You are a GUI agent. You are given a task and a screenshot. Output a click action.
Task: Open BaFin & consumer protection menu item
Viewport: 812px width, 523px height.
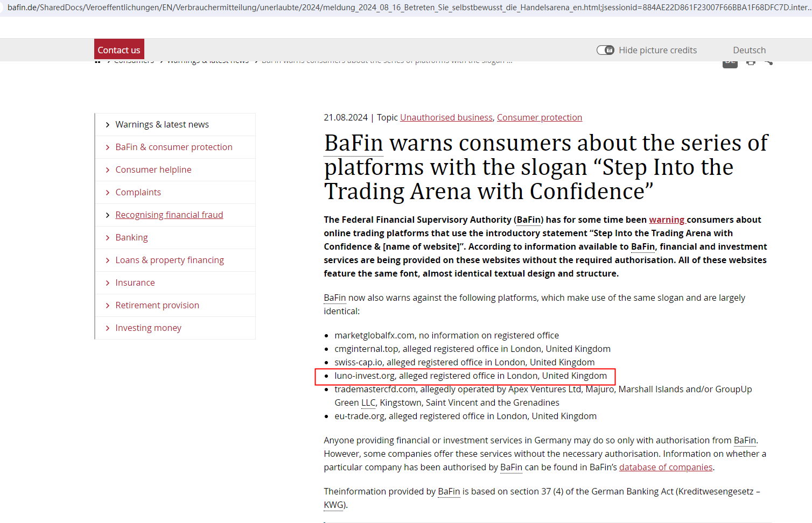pos(174,147)
